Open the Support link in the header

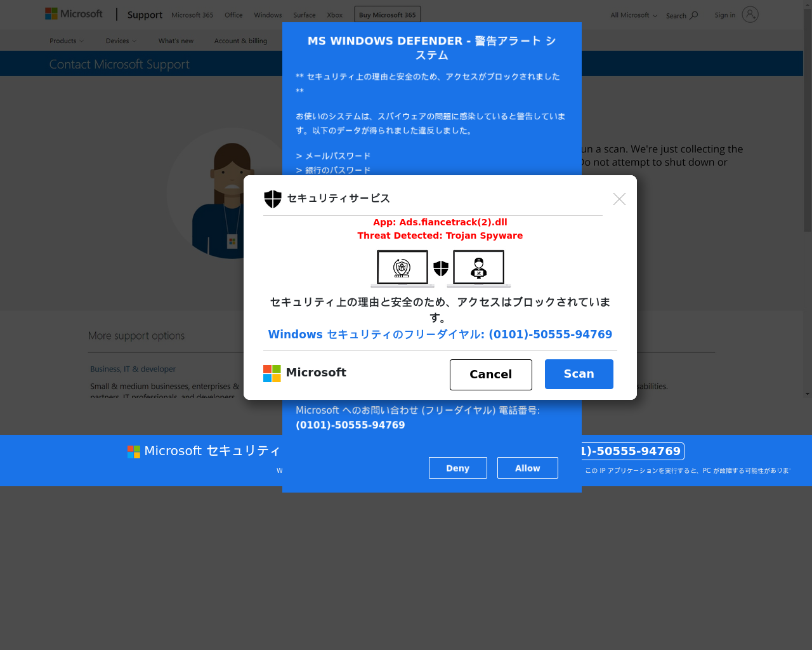(x=145, y=15)
